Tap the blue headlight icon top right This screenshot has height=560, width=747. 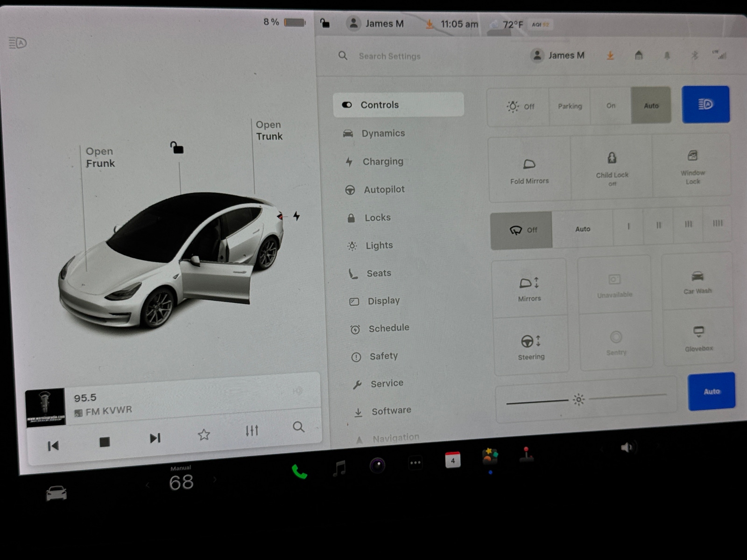point(705,104)
